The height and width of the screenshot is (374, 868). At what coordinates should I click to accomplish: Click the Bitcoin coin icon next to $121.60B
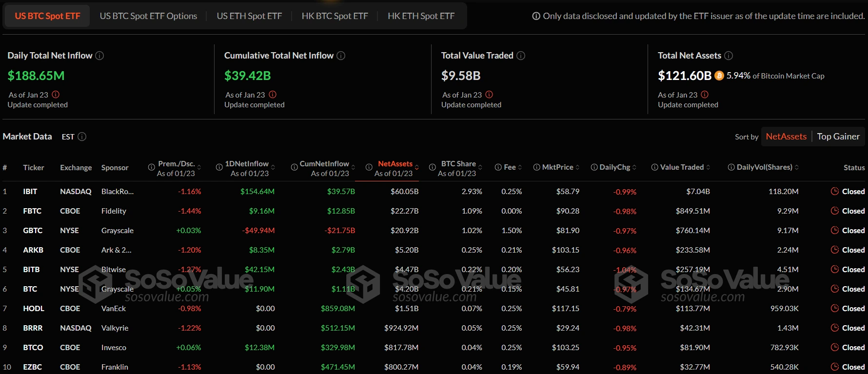719,76
